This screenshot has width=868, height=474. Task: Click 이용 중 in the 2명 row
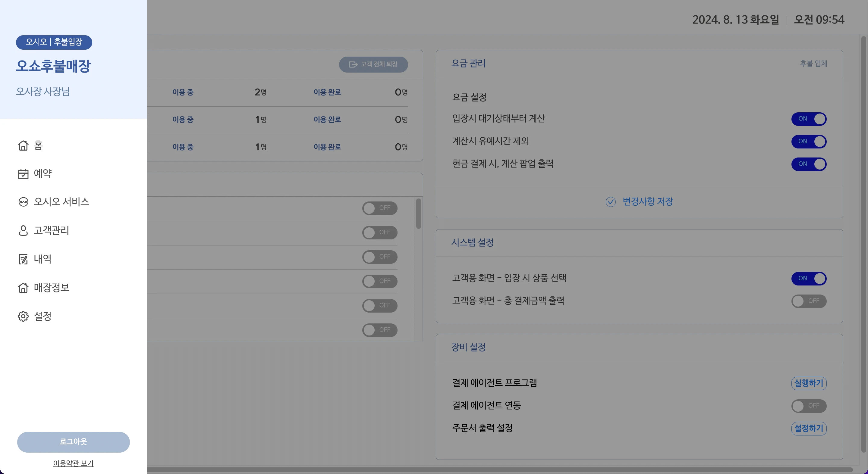click(183, 92)
